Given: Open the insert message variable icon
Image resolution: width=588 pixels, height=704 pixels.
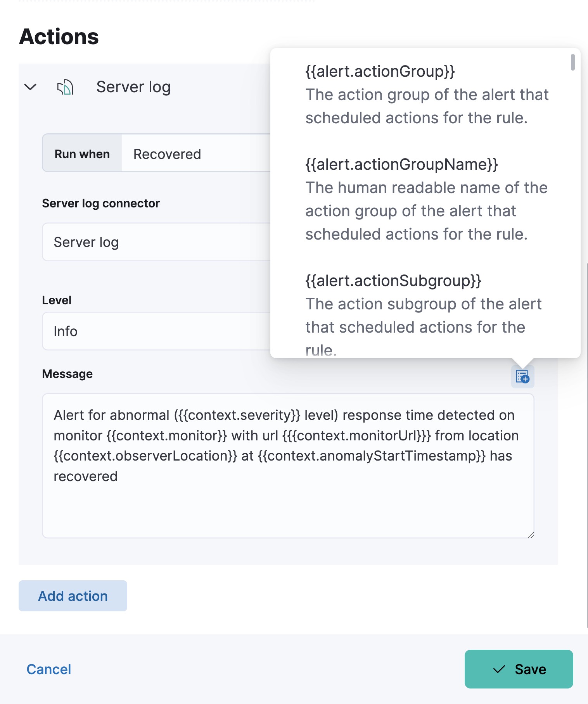Looking at the screenshot, I should [x=523, y=376].
